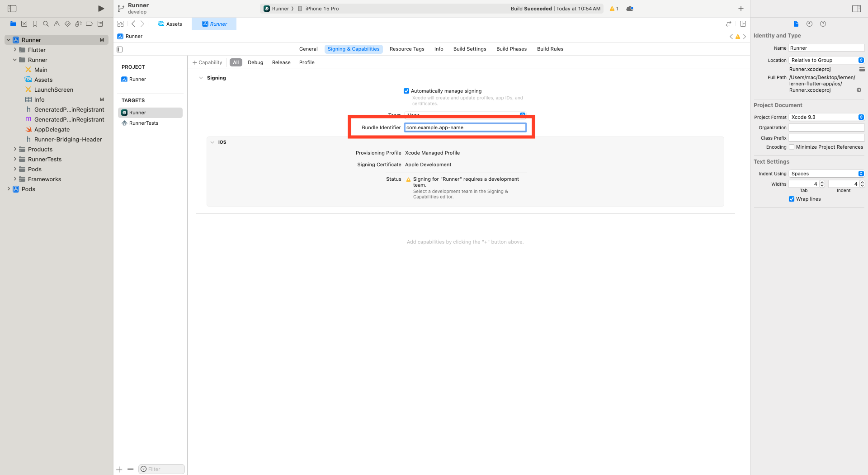Click the targets Filter field

tap(161, 469)
